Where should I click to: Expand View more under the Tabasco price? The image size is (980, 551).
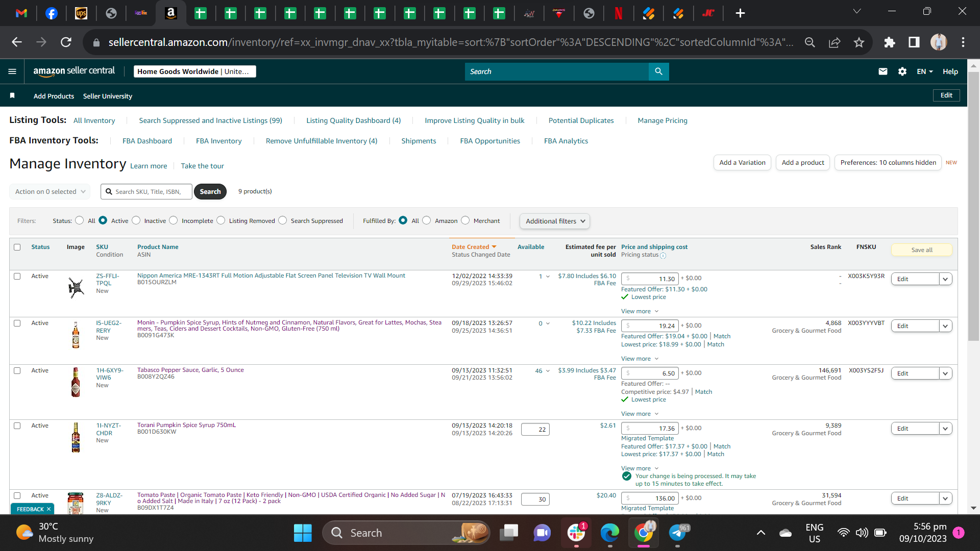pyautogui.click(x=640, y=414)
